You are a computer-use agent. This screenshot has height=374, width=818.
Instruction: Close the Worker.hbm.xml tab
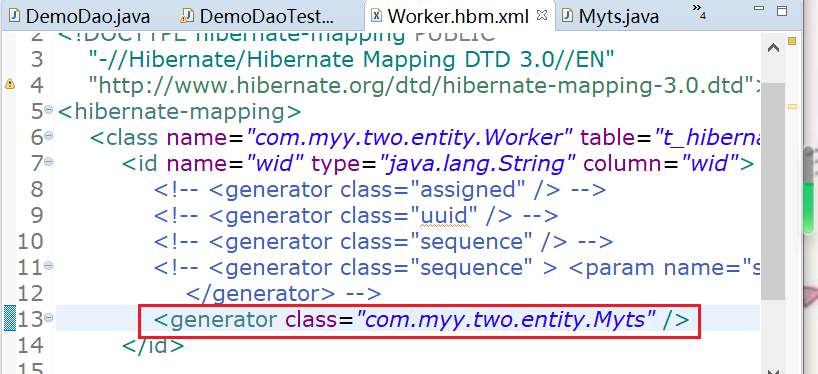pyautogui.click(x=542, y=15)
